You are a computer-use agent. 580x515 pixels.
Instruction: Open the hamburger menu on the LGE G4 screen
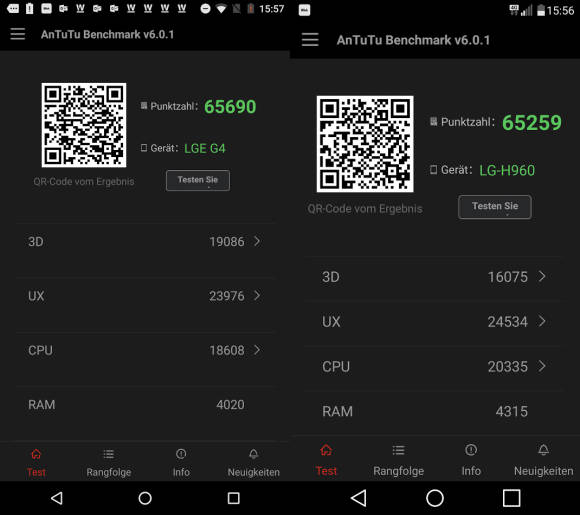point(17,34)
